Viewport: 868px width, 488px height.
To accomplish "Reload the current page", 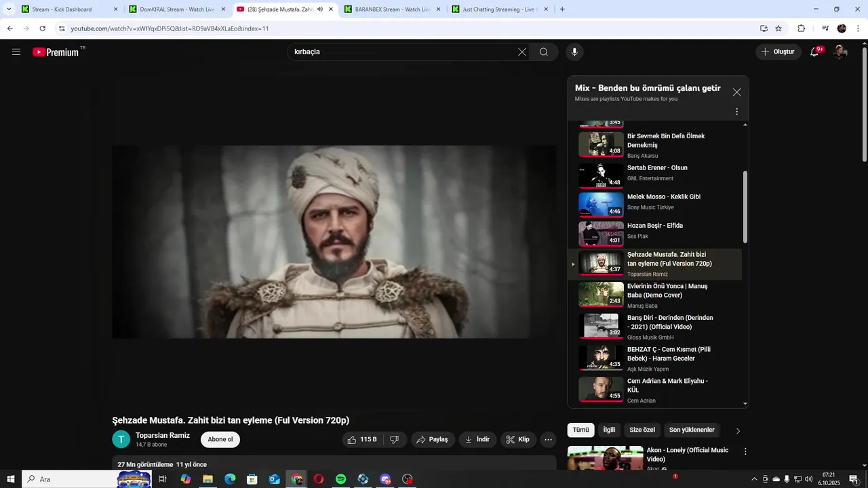I will point(43,28).
